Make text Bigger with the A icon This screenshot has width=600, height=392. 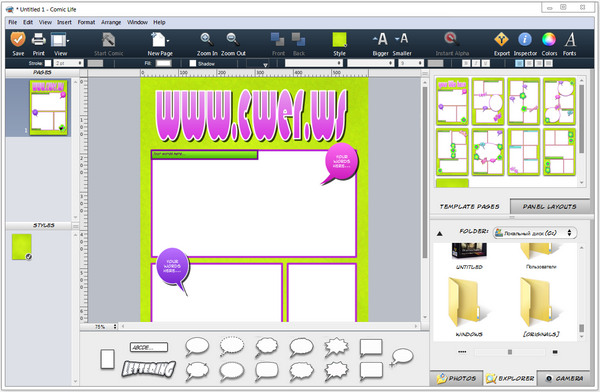380,39
